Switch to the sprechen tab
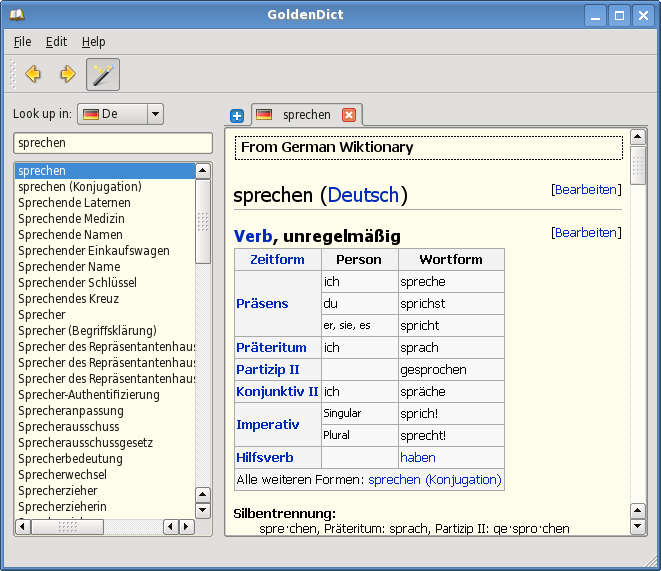Image resolution: width=661 pixels, height=571 pixels. click(x=306, y=115)
